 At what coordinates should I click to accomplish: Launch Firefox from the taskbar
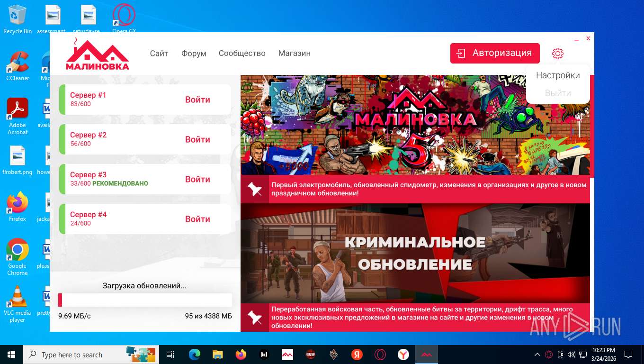pyautogui.click(x=241, y=355)
